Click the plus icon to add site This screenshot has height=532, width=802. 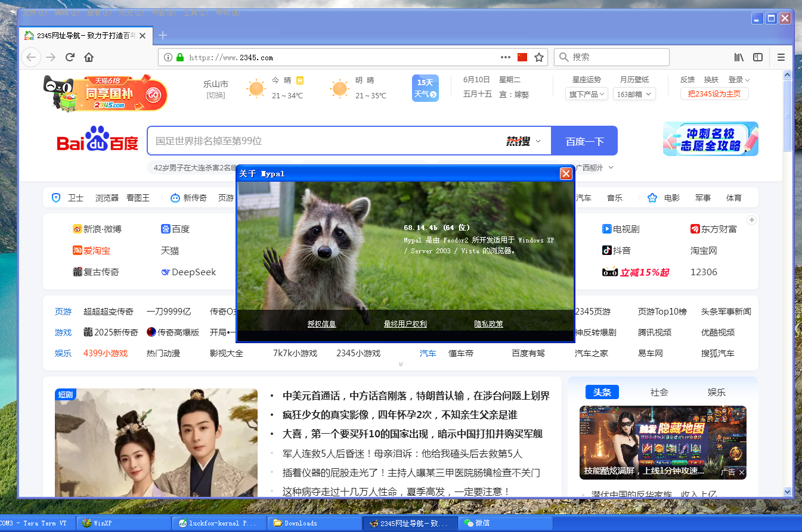point(752,220)
